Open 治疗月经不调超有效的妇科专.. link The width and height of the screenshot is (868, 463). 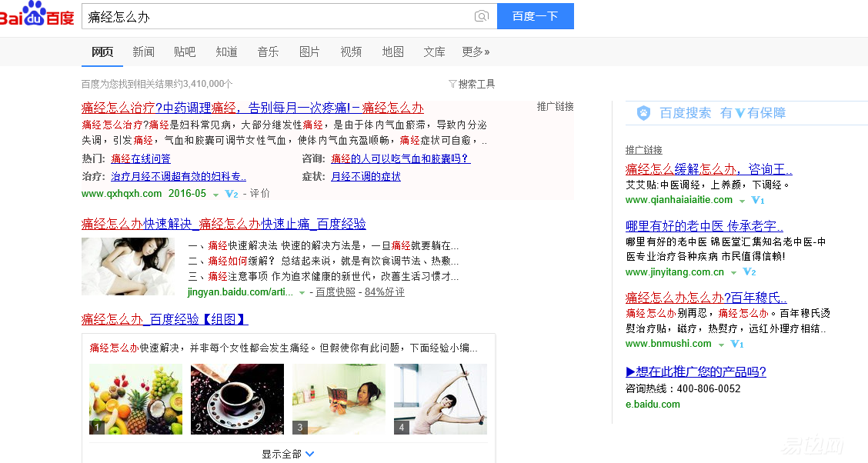coord(179,176)
